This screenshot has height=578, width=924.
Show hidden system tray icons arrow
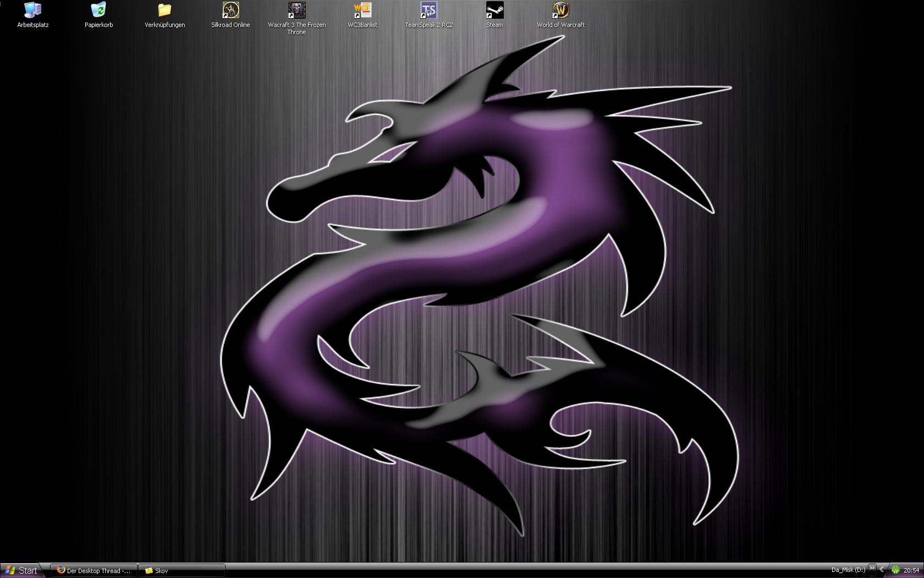pyautogui.click(x=882, y=570)
